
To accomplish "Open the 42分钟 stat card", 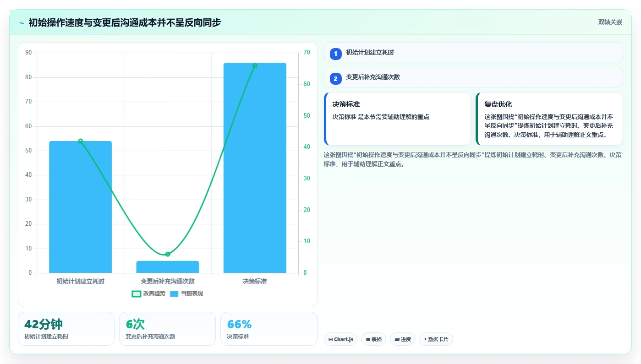I will coord(66,329).
